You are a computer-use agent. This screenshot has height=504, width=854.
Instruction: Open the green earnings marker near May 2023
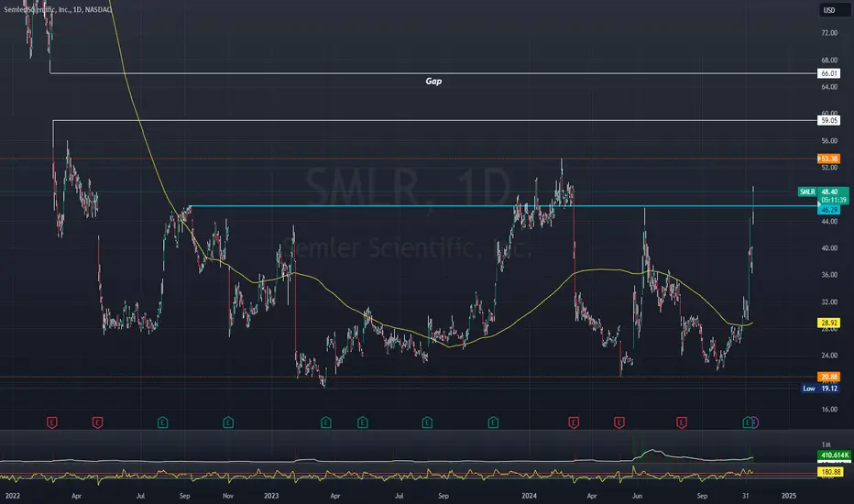[362, 422]
